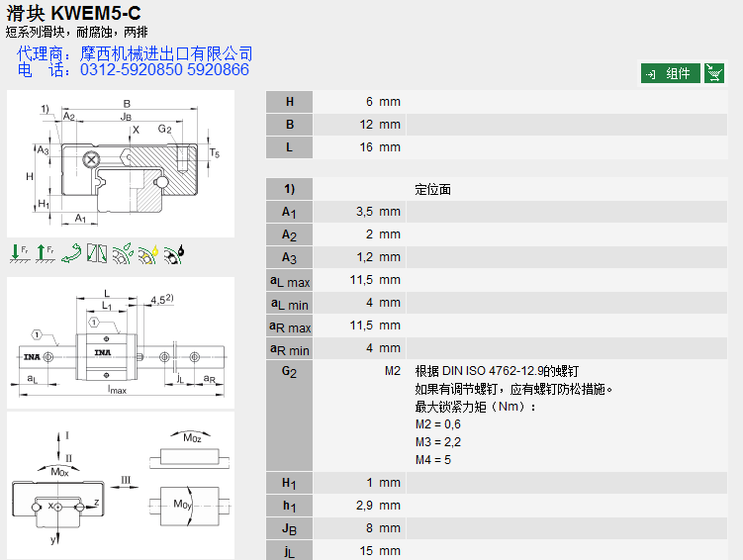The width and height of the screenshot is (743, 560).
Task: Click the footnote 1) 定位面 row
Action: [x=432, y=189]
